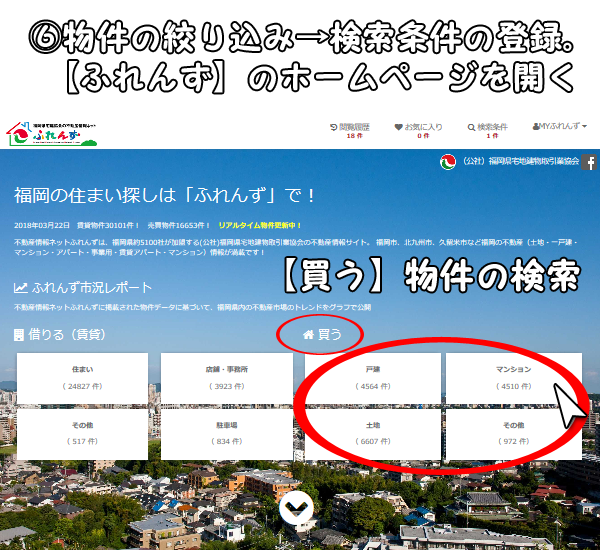Click the Facebook icon

[589, 162]
